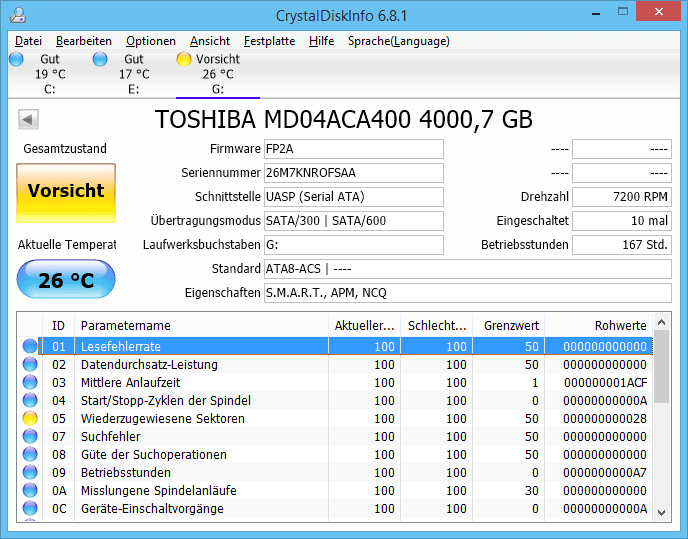Click the yellow status orb for drive G:

[184, 59]
